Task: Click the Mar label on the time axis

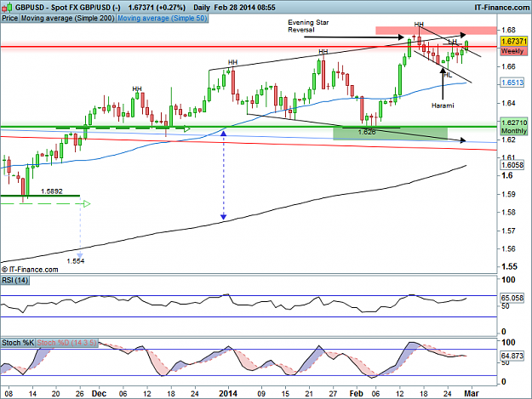Action: (472, 394)
